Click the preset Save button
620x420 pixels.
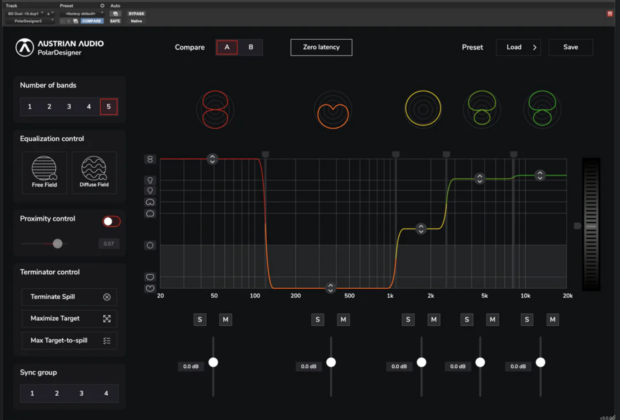pos(571,47)
